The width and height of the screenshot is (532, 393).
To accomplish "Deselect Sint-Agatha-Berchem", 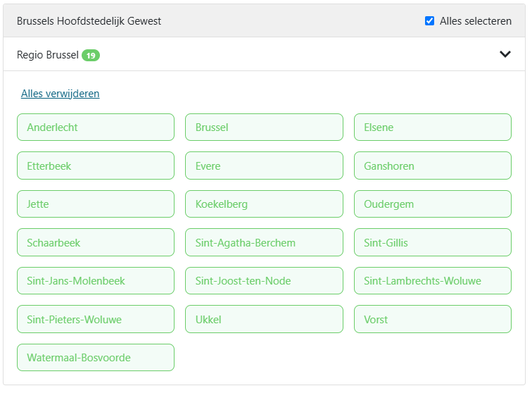I will point(264,243).
